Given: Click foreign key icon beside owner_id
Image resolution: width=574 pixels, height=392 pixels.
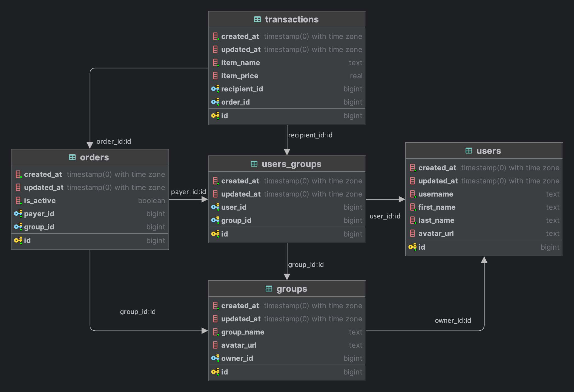Looking at the screenshot, I should click(215, 358).
